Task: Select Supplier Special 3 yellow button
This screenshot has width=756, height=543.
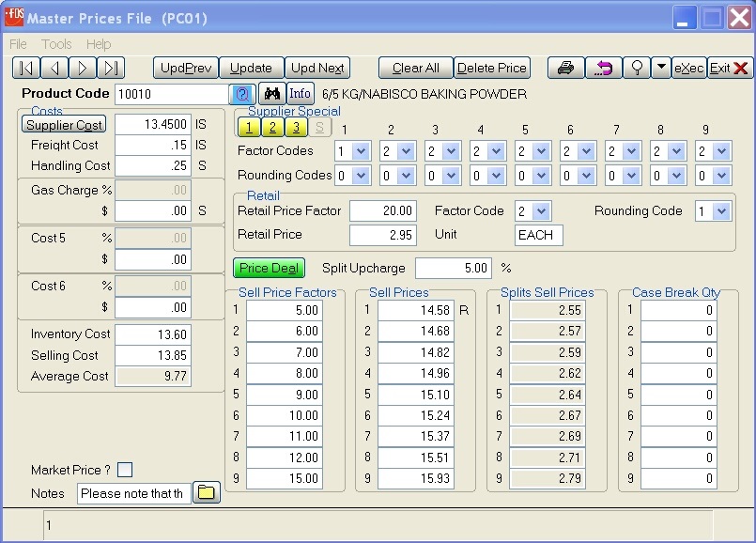Action: [296, 128]
